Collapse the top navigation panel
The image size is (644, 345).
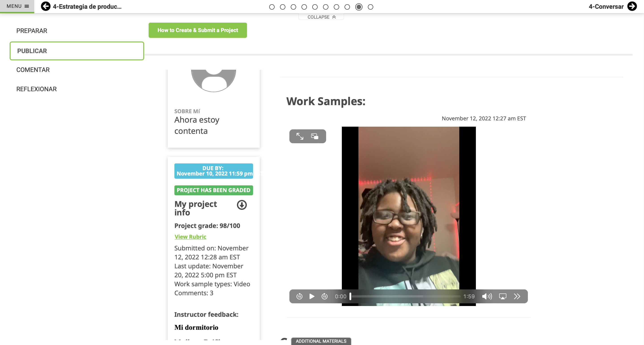point(321,17)
